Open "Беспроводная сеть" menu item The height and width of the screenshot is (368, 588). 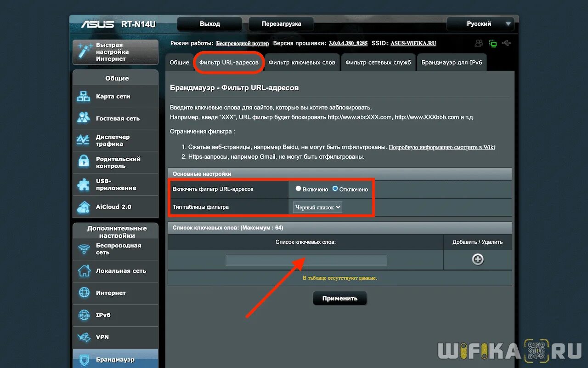[x=115, y=249]
